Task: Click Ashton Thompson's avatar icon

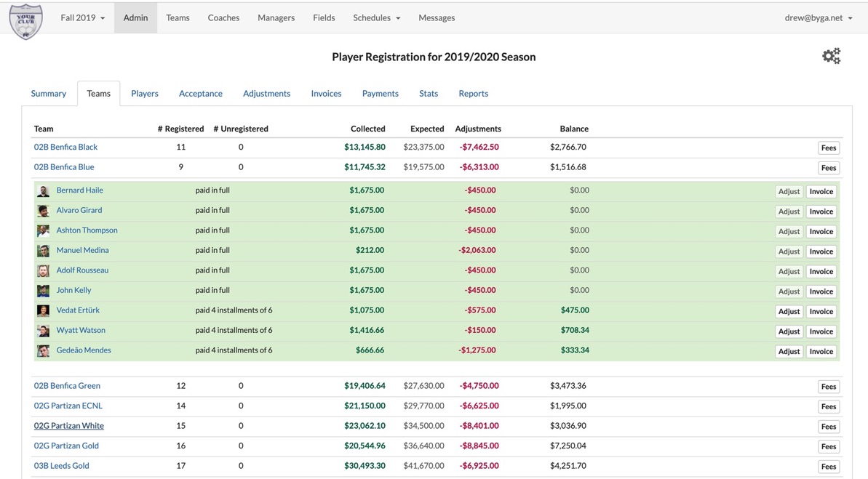Action: tap(44, 230)
